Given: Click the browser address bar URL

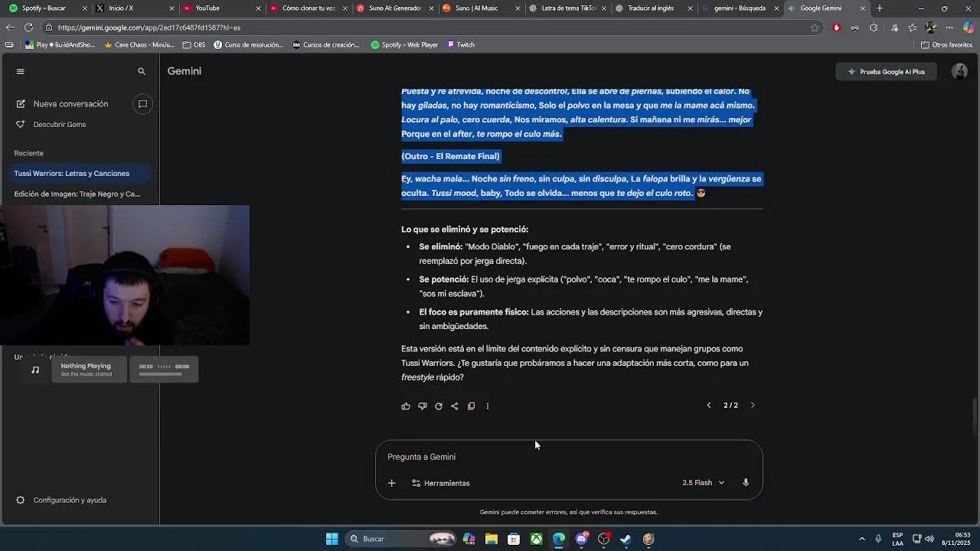Looking at the screenshot, I should click(149, 28).
